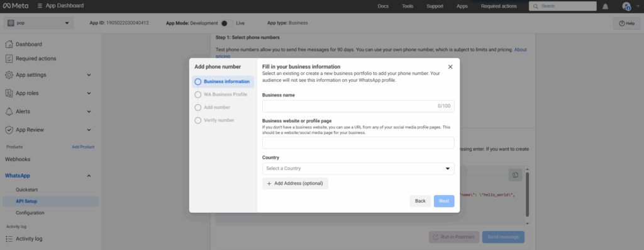
Task: Click the Required actions checklist icon
Action: pos(9,59)
